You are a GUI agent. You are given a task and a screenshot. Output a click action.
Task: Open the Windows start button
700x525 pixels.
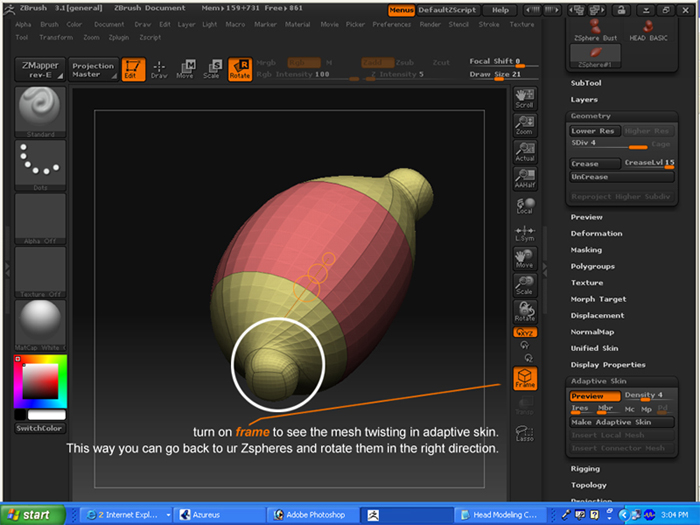32,515
